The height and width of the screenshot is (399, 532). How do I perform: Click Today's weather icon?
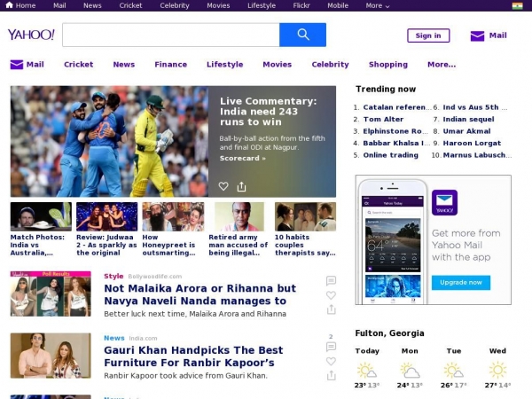(367, 370)
